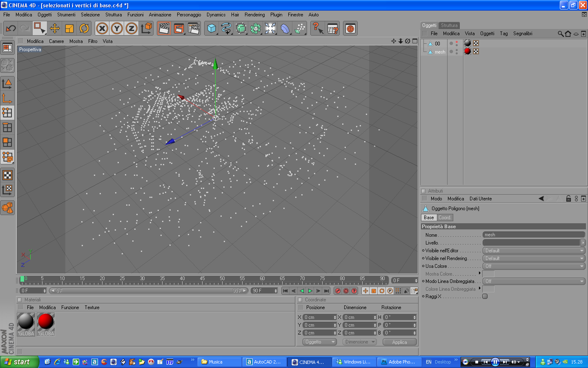Click the record keyframe red key icon
Image resolution: width=588 pixels, height=368 pixels.
click(338, 291)
